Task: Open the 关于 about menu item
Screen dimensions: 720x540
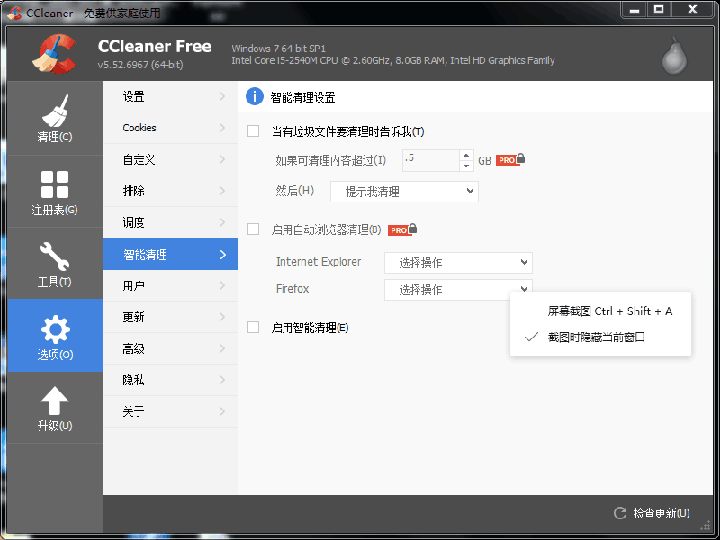Action: 170,411
